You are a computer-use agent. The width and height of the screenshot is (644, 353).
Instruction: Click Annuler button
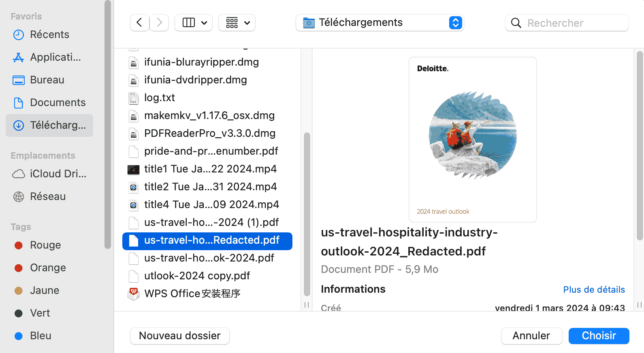pyautogui.click(x=531, y=336)
